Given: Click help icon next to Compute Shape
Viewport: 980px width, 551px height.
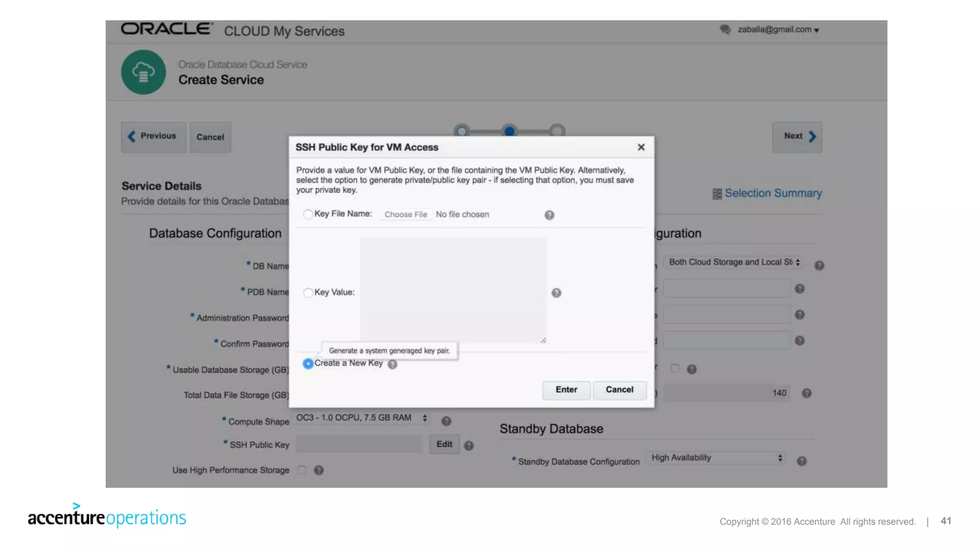Looking at the screenshot, I should (x=446, y=421).
